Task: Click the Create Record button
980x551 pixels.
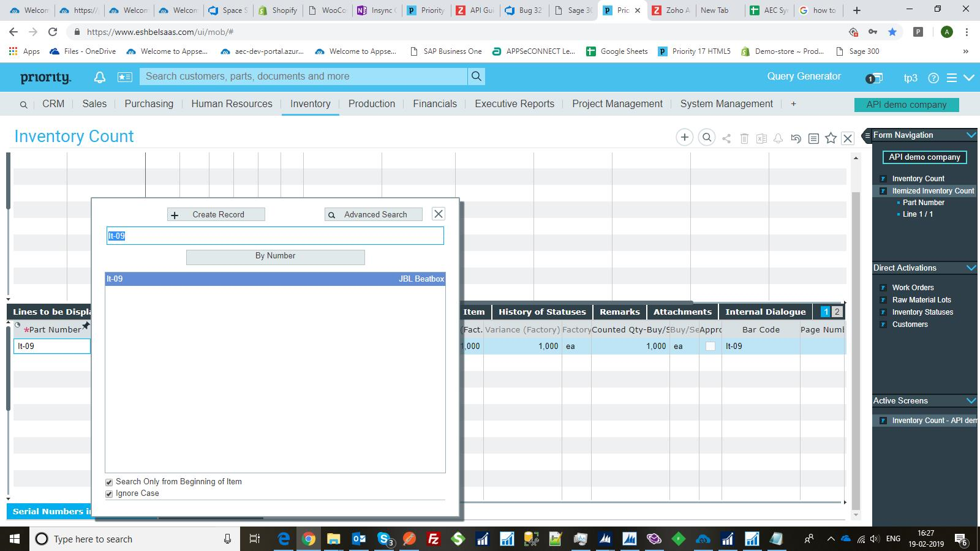Action: point(216,214)
